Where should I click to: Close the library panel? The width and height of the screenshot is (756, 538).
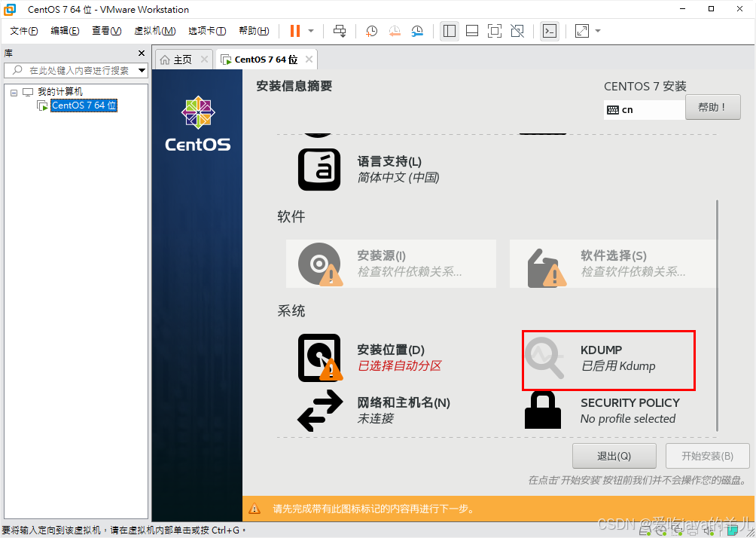click(x=142, y=53)
